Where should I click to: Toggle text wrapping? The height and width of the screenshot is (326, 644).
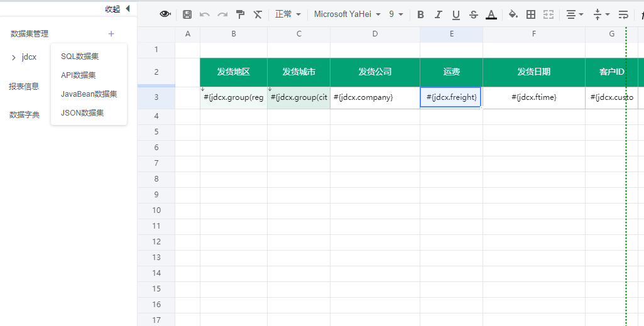tap(623, 14)
